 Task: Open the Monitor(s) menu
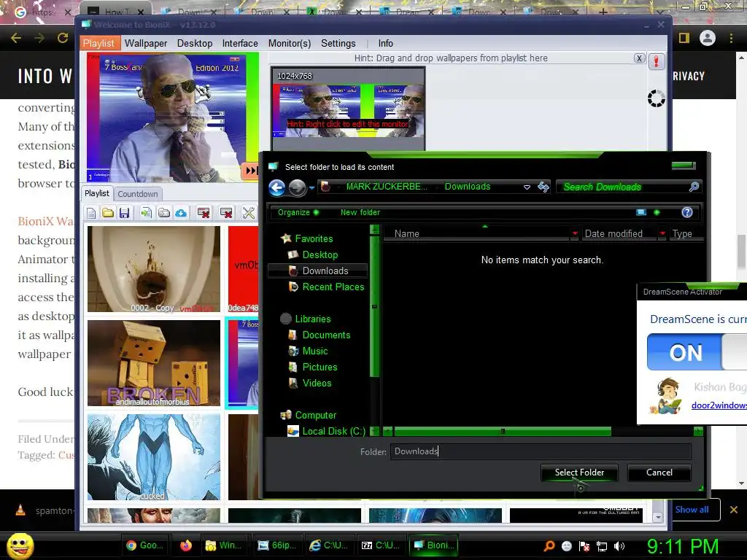(290, 43)
